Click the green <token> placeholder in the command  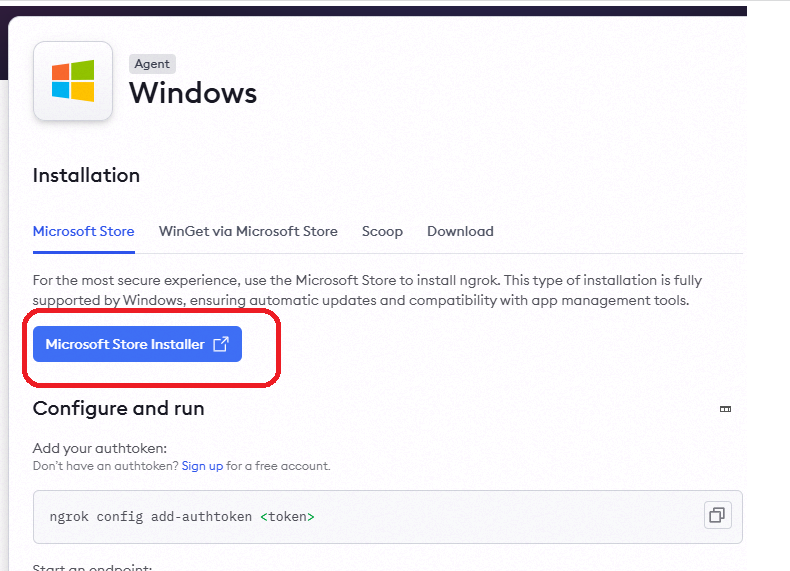pyautogui.click(x=287, y=517)
